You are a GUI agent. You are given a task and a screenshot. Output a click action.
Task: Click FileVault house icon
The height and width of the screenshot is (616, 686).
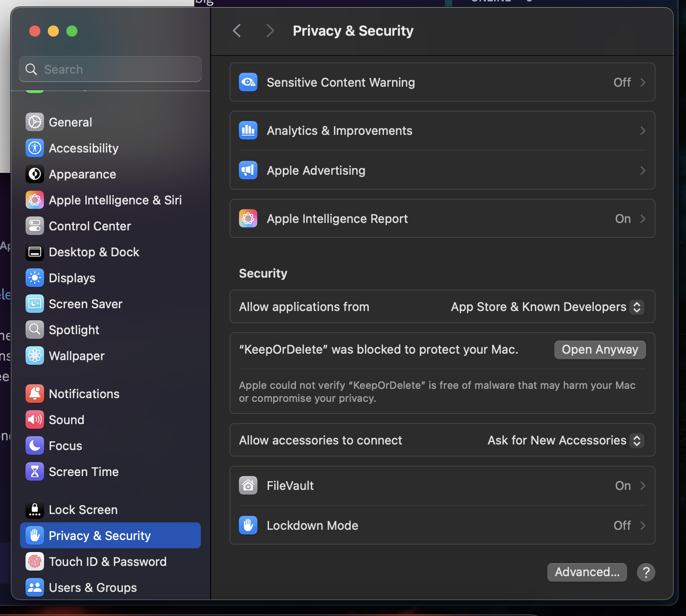click(x=248, y=486)
